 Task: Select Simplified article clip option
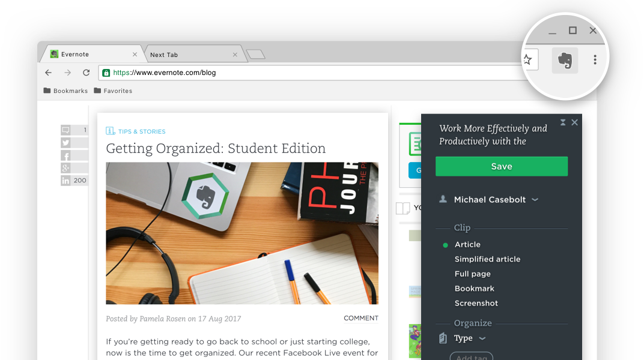click(x=487, y=259)
